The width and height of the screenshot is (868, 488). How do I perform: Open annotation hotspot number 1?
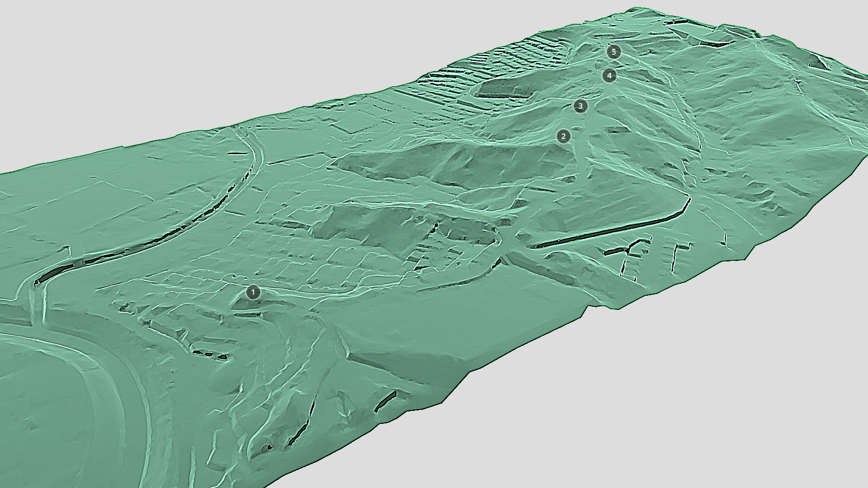coord(253,293)
